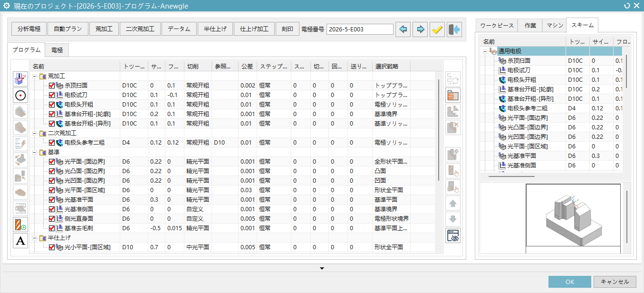The height and width of the screenshot is (293, 644).
Task: Collapse the 荒加工 tree group
Action: point(35,76)
